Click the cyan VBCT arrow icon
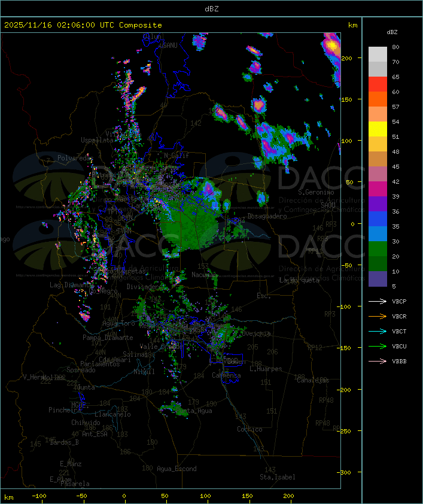Screen dimensions: 423x504 click(x=378, y=332)
